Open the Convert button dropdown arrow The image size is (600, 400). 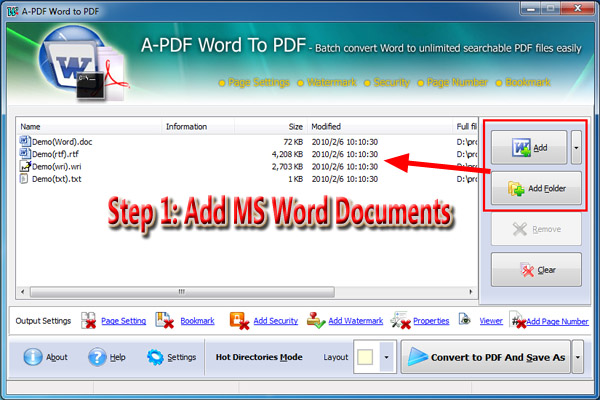(577, 357)
